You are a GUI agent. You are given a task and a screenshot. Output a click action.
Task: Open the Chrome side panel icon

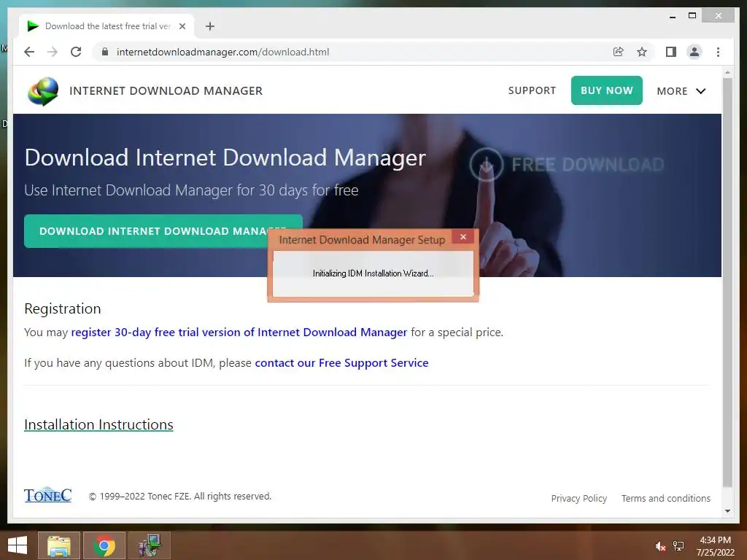tap(671, 52)
